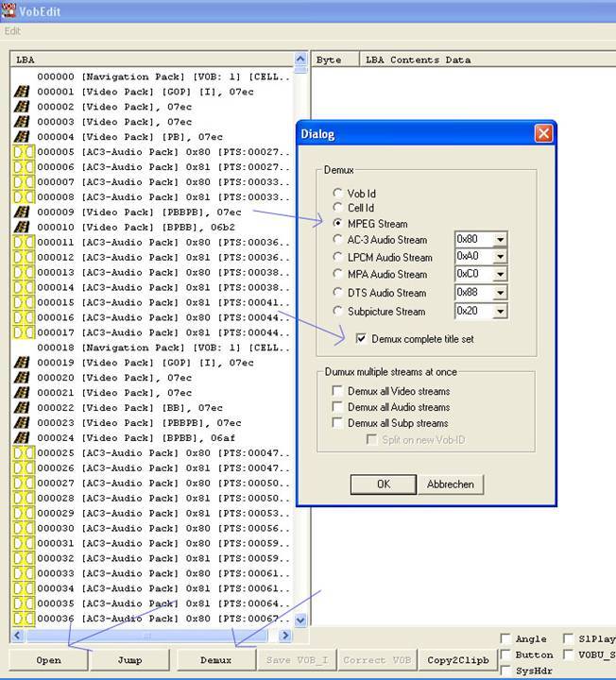616x680 pixels.
Task: Enable Demux all Audio streams
Action: click(x=337, y=407)
